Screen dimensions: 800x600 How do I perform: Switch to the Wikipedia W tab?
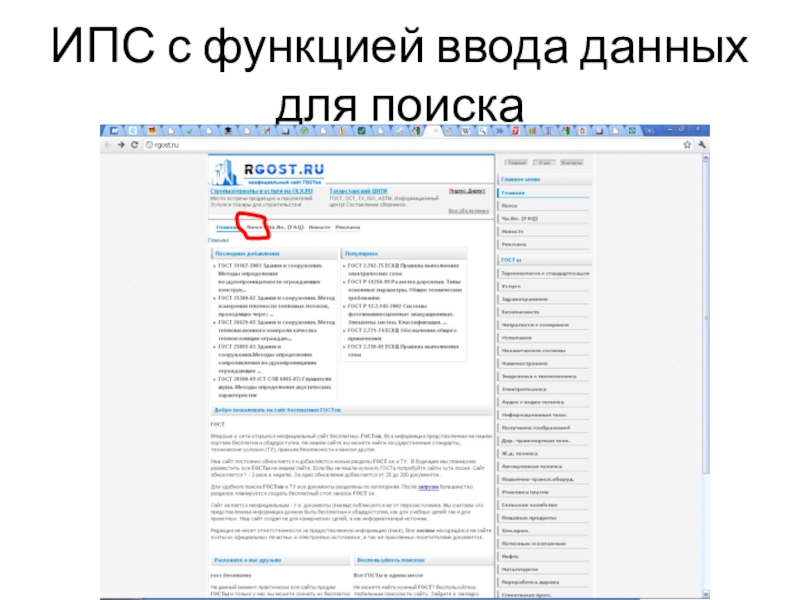coord(466,131)
